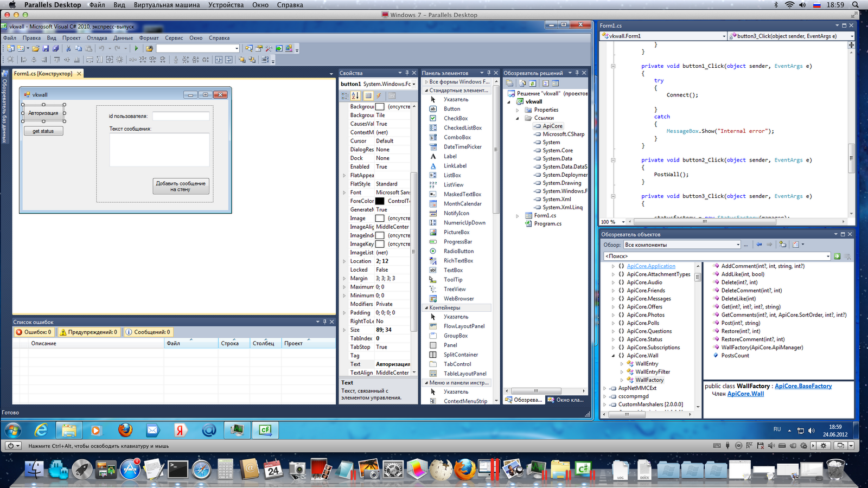The height and width of the screenshot is (488, 868).
Task: Open Parallels 'Виртуальная машина' menu
Action: pyautogui.click(x=167, y=5)
